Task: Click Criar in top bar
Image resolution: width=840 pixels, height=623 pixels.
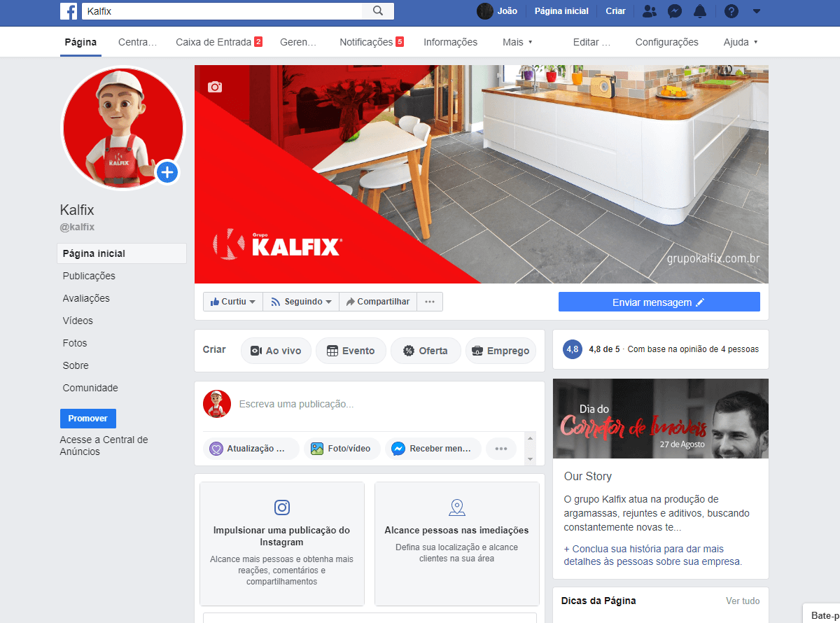Action: (616, 11)
